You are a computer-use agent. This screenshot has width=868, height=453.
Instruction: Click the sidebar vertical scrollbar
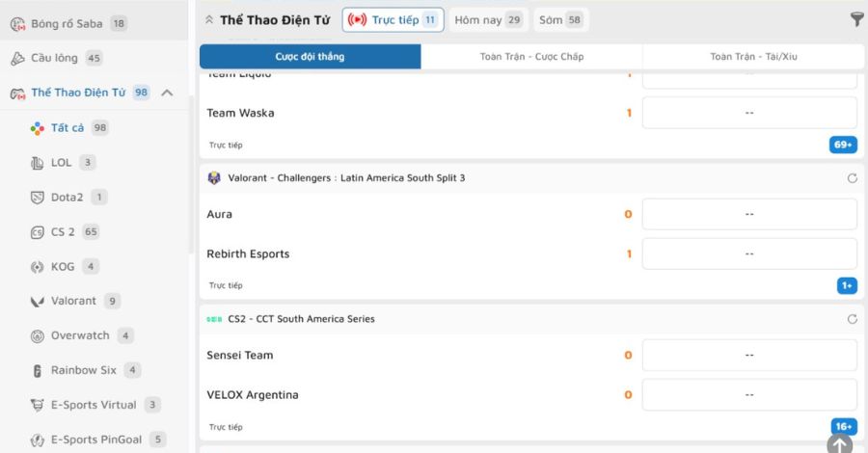coord(192,174)
